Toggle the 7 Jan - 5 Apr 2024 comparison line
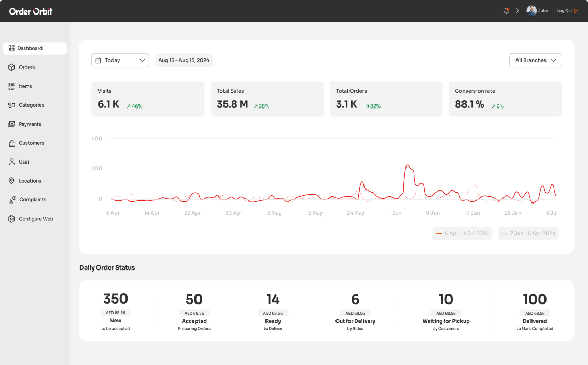The height and width of the screenshot is (365, 588). pyautogui.click(x=528, y=233)
